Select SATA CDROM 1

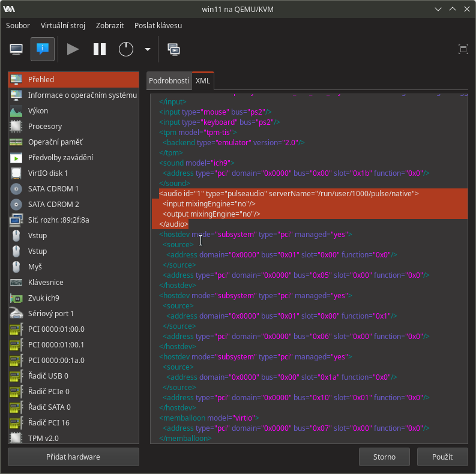73,189
